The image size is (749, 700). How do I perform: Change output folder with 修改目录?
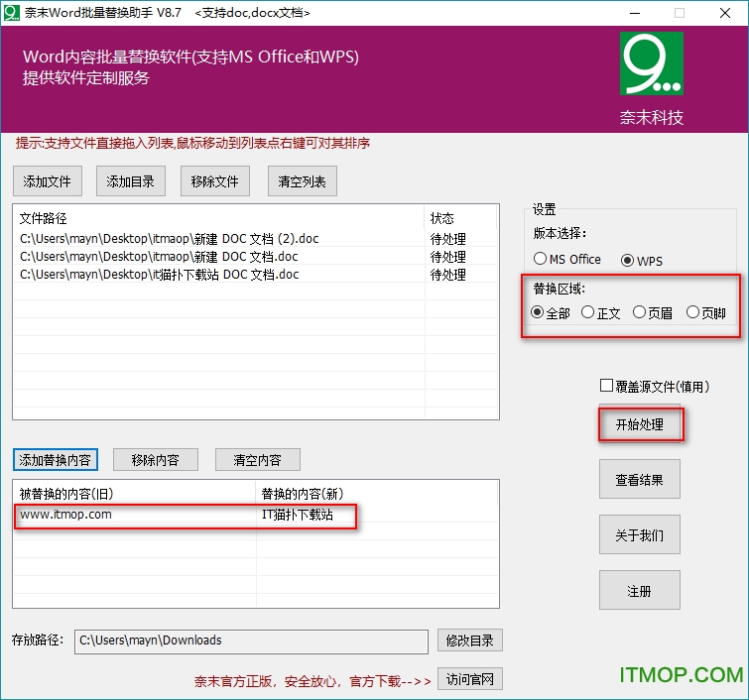click(x=470, y=641)
